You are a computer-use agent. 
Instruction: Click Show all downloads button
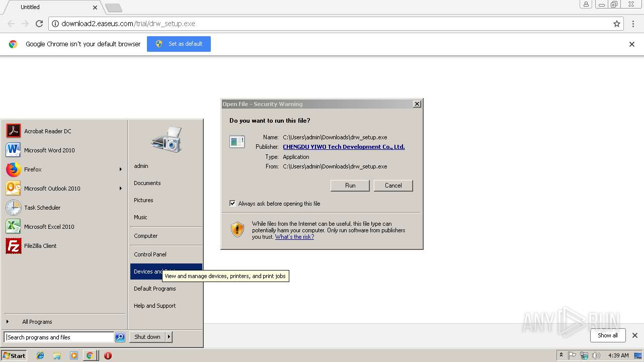(607, 335)
